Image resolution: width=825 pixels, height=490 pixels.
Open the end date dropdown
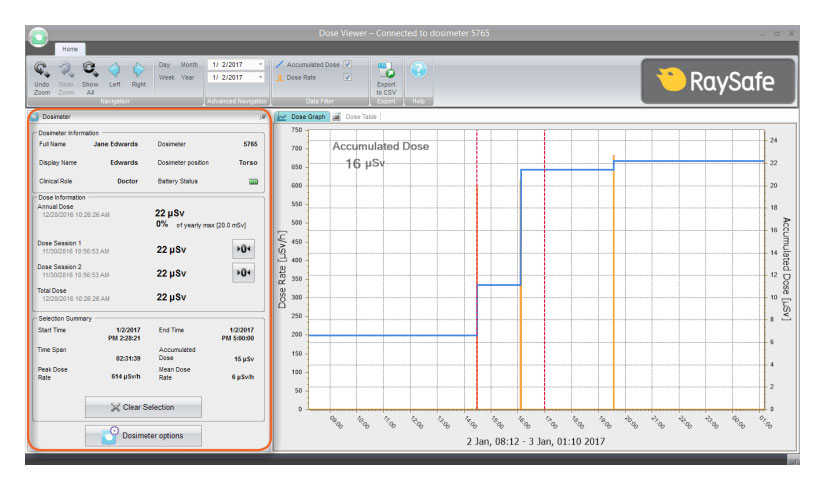pos(261,77)
